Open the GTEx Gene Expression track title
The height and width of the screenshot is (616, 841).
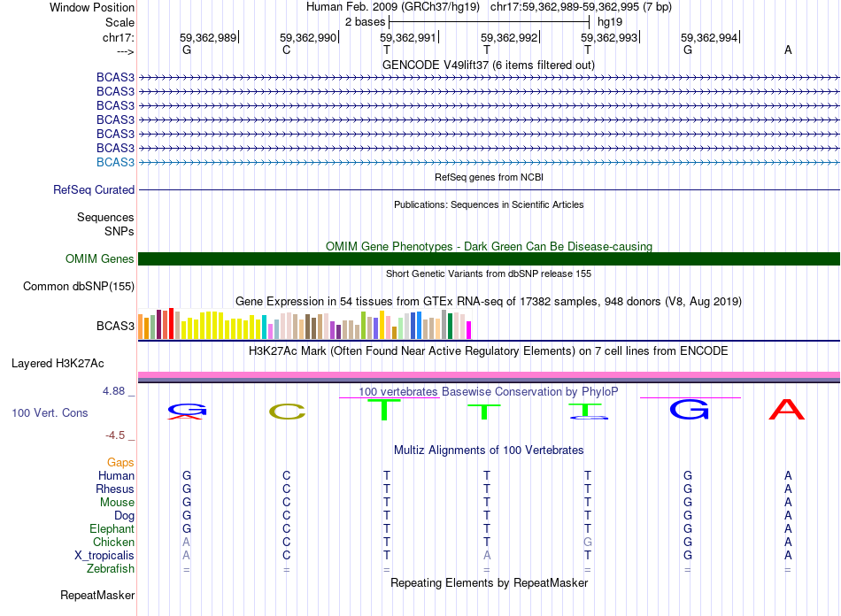tap(489, 301)
